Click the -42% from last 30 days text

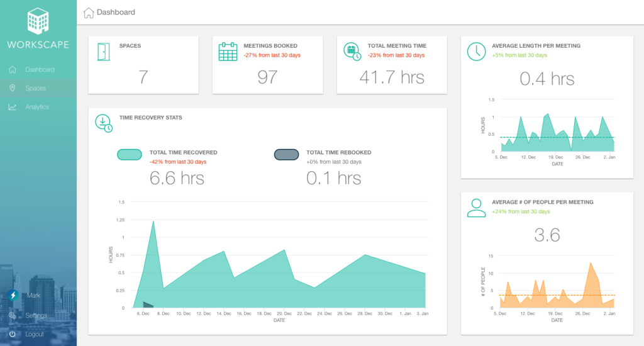click(x=178, y=162)
